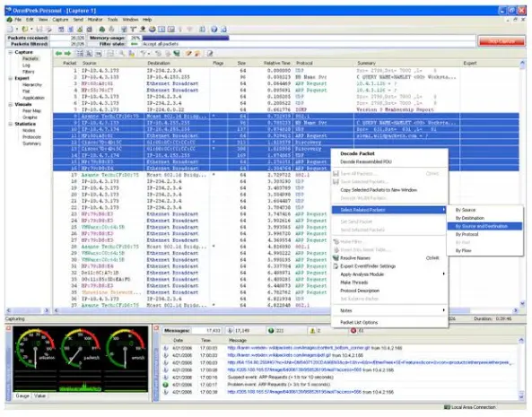Open the File menu
Screen dimensions: 532x417
point(18,20)
